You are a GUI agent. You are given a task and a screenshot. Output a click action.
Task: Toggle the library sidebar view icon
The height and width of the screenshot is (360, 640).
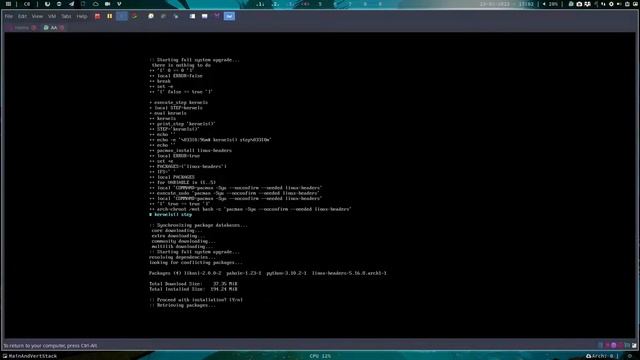click(192, 16)
